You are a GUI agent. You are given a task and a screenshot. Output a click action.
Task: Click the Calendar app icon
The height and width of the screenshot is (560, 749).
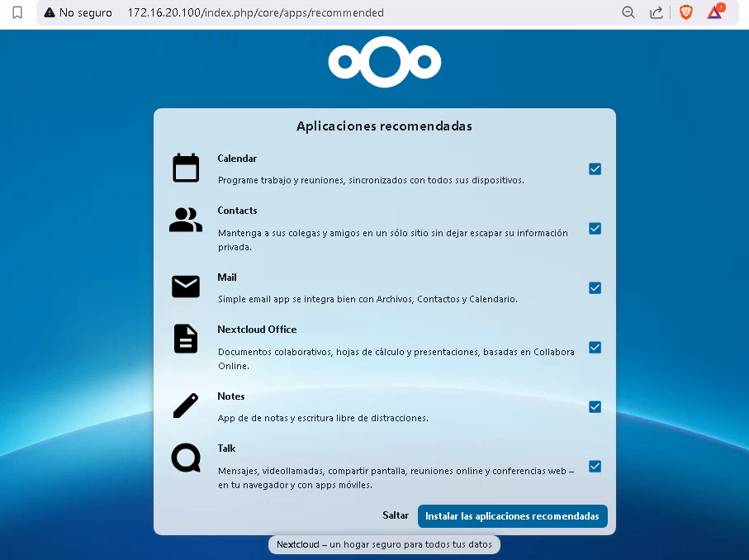(x=186, y=168)
